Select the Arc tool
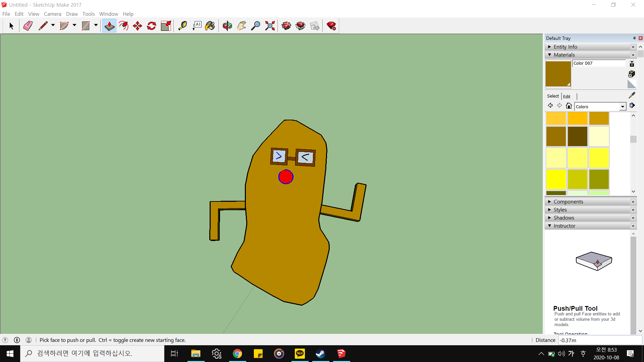This screenshot has width=644, height=362. [x=64, y=26]
